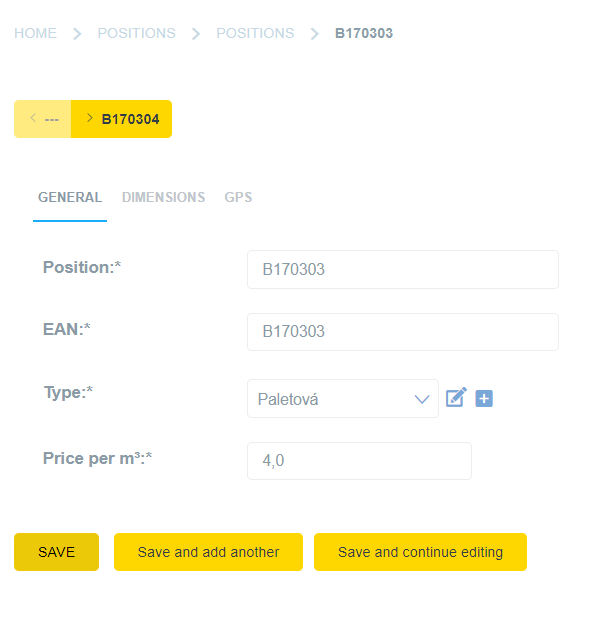Go to next position B170304
Image resolution: width=601 pixels, height=619 pixels.
coord(122,119)
